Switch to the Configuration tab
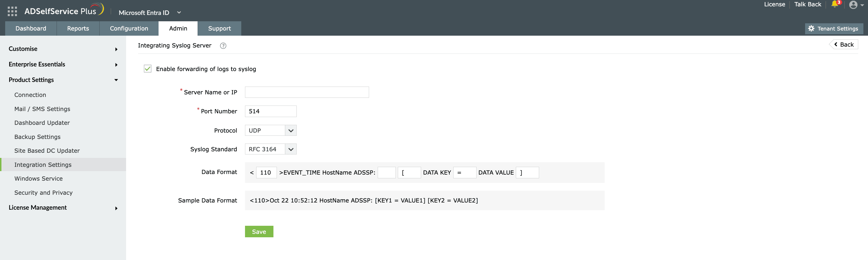This screenshot has height=260, width=868. point(129,28)
